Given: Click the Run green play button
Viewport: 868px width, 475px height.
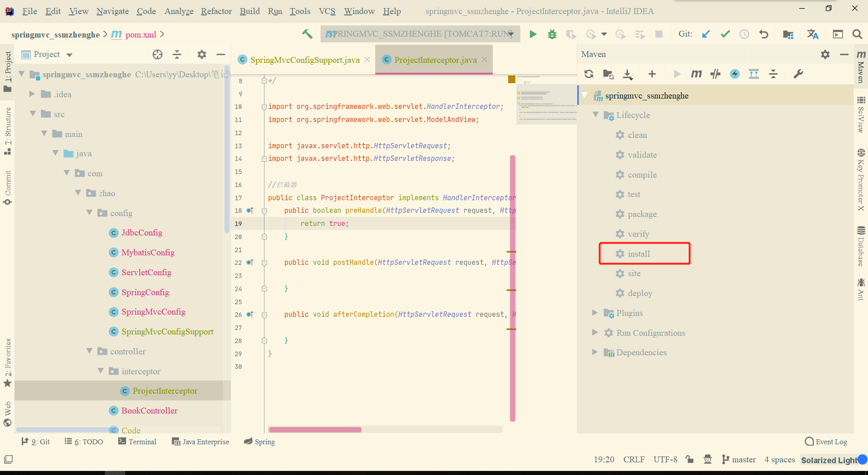Looking at the screenshot, I should point(533,34).
